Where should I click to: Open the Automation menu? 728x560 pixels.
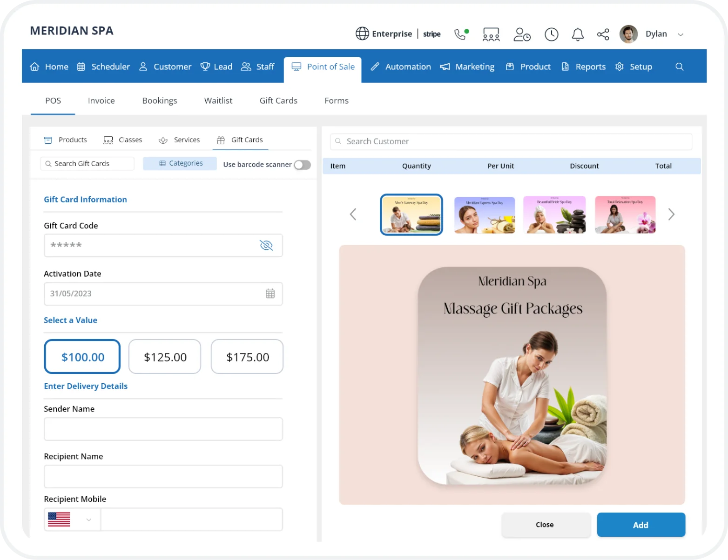[401, 67]
